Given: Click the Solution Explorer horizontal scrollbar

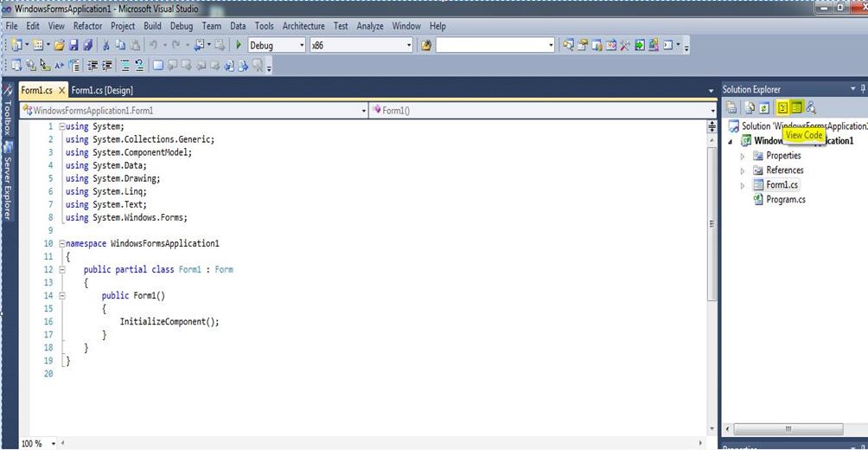Looking at the screenshot, I should tap(788, 429).
